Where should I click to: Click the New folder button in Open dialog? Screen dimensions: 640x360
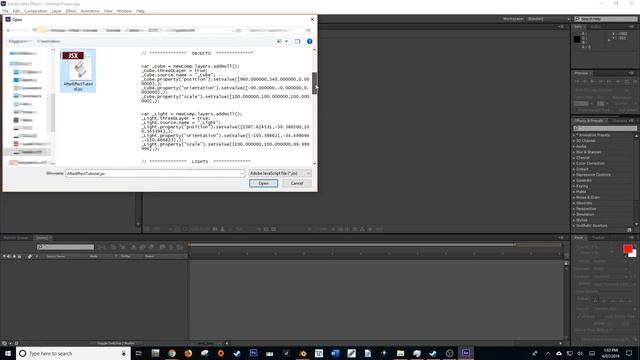tap(49, 41)
